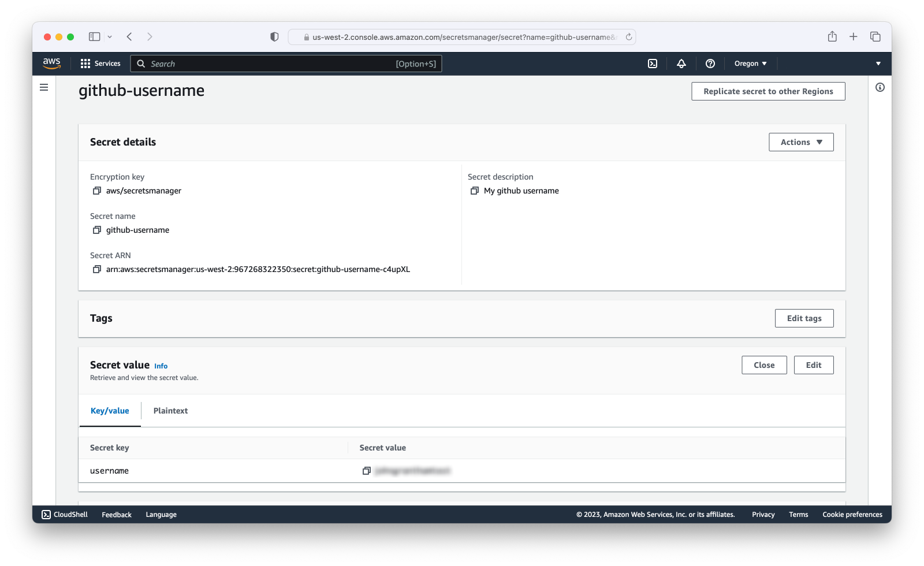The width and height of the screenshot is (924, 566).
Task: Open the help question mark menu
Action: tap(710, 64)
